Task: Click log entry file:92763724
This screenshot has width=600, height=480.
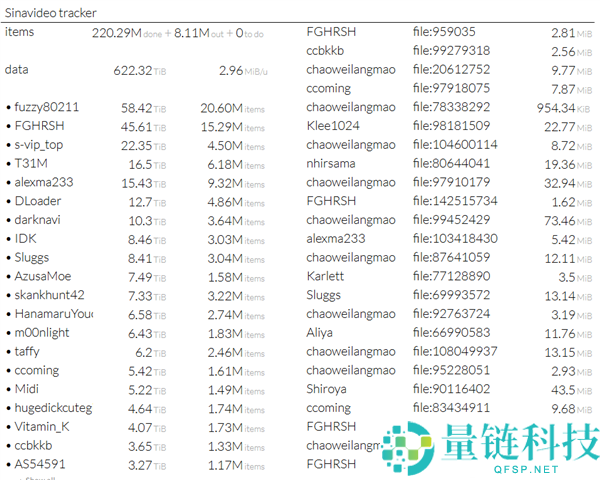Action: pos(452,313)
